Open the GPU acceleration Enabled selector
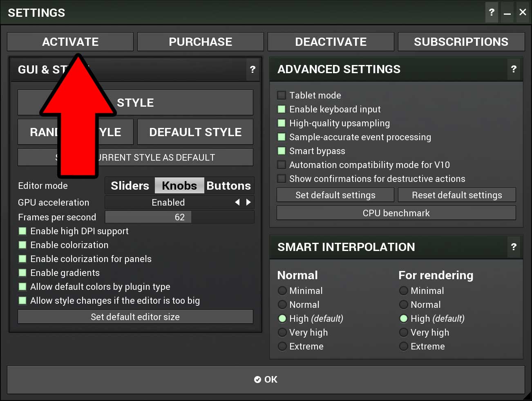 [168, 202]
